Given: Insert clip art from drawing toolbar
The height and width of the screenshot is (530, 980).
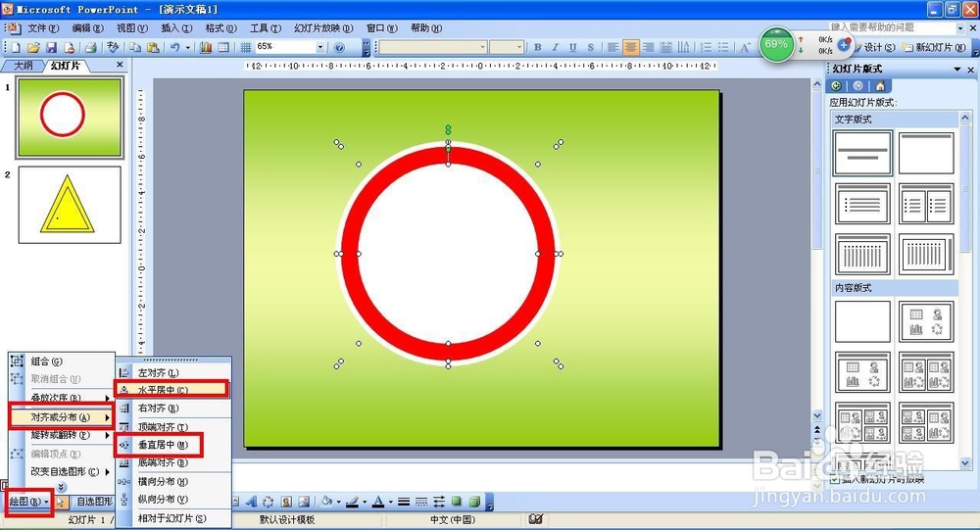Looking at the screenshot, I should point(286,502).
